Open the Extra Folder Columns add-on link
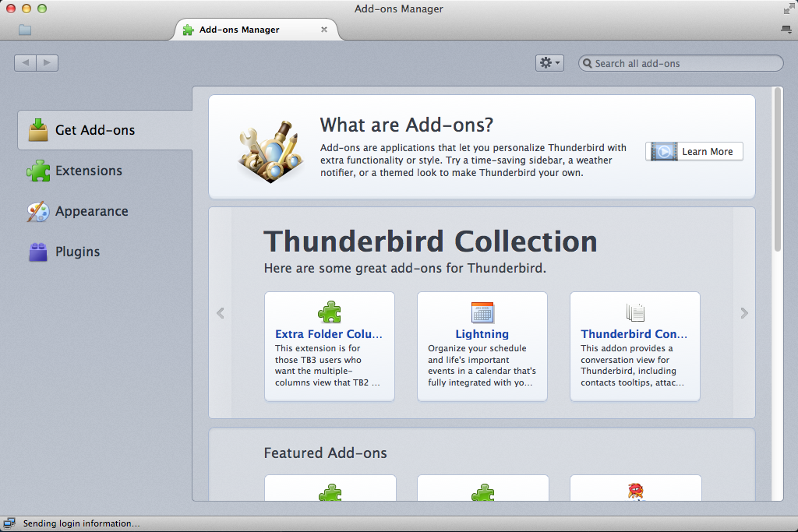The width and height of the screenshot is (798, 532). click(329, 334)
